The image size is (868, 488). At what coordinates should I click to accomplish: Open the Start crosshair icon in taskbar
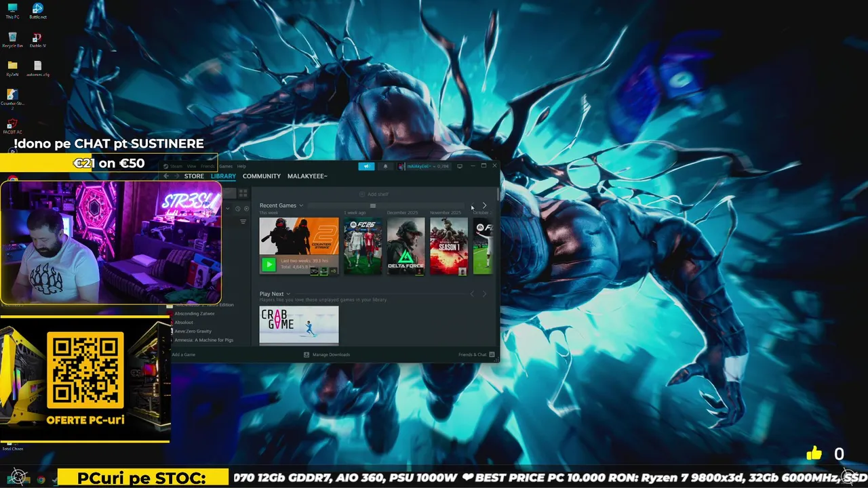tap(18, 478)
